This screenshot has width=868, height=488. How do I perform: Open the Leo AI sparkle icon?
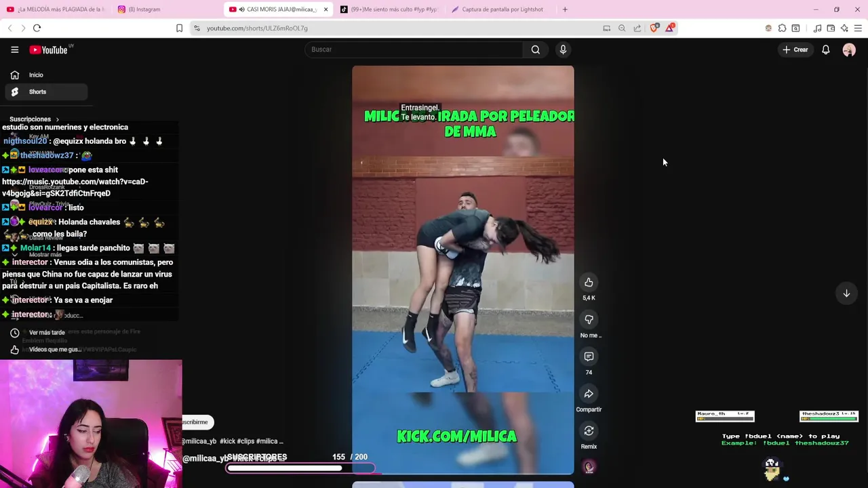(x=844, y=28)
